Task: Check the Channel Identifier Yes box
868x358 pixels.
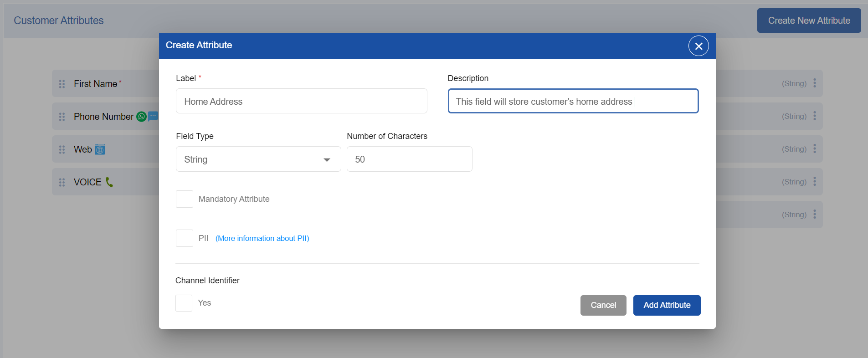Action: coord(184,303)
